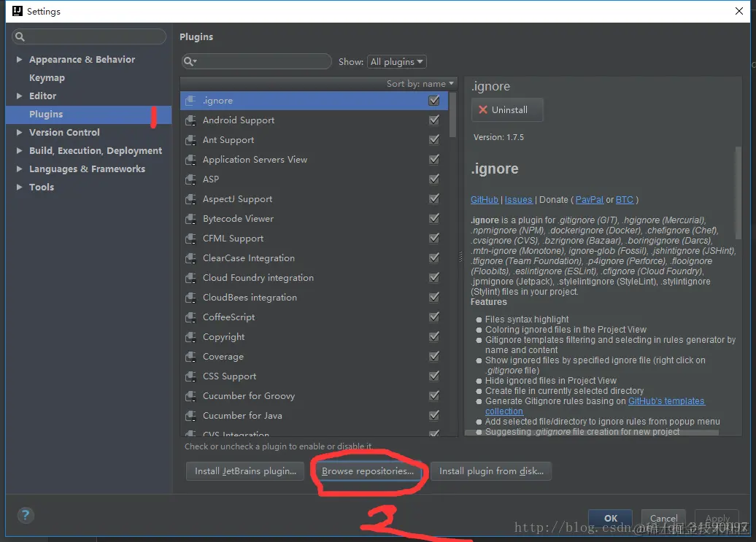Click the plugin search magnifier icon
Screen dimensions: 756x542
click(190, 62)
